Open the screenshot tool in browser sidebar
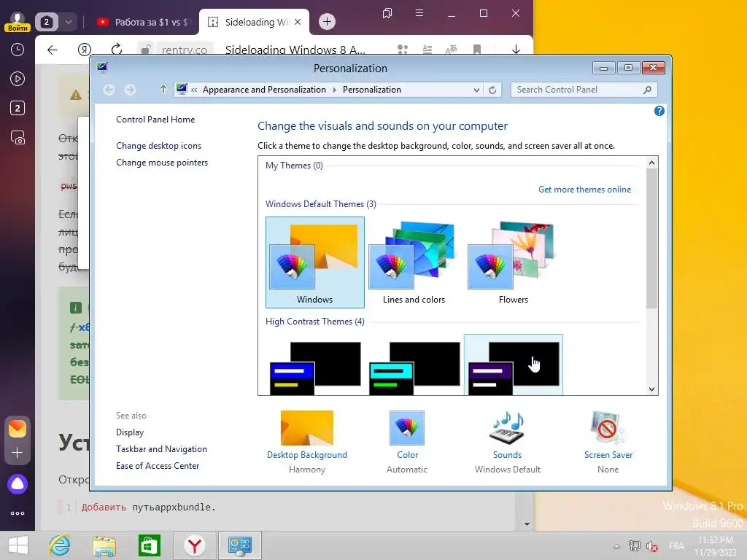747x560 pixels. 18,138
